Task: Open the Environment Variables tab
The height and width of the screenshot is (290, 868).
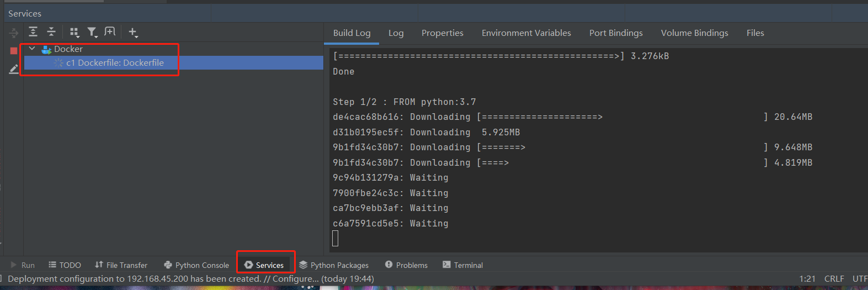Action: pyautogui.click(x=526, y=33)
